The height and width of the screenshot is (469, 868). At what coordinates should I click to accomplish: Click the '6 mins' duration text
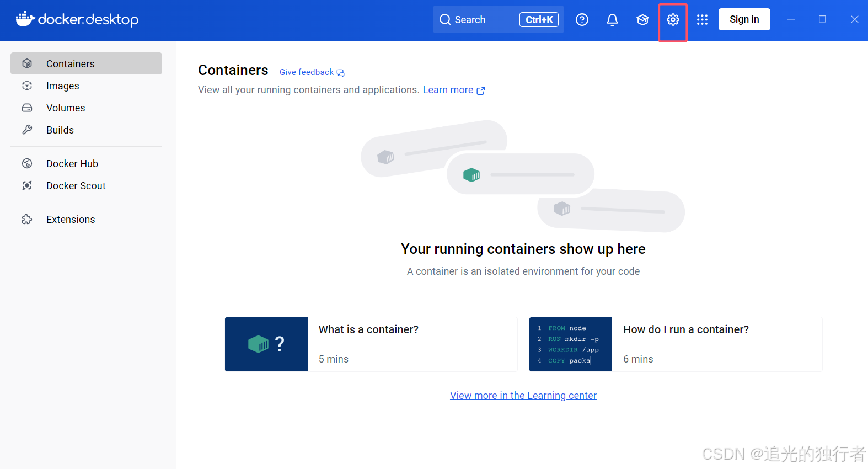click(638, 359)
